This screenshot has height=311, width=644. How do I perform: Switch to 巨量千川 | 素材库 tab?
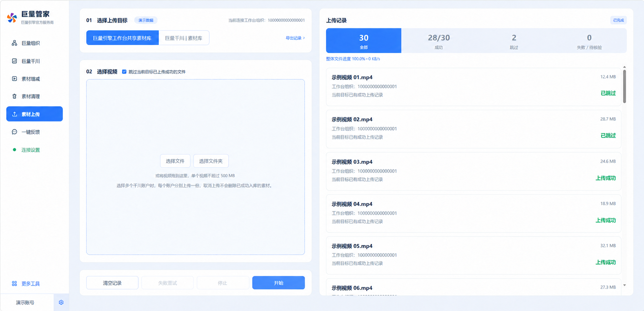pyautogui.click(x=184, y=38)
